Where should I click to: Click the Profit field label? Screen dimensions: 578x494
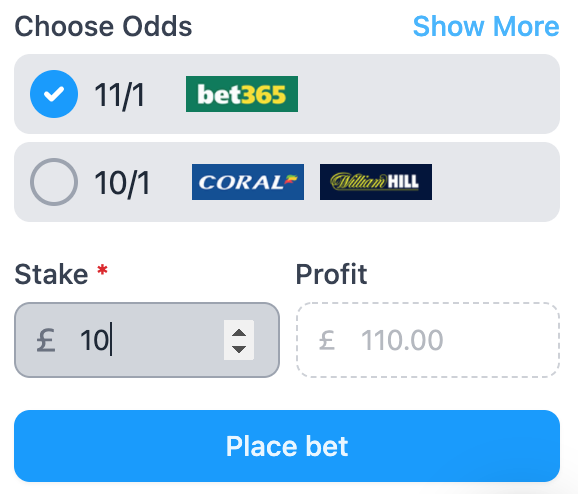331,274
